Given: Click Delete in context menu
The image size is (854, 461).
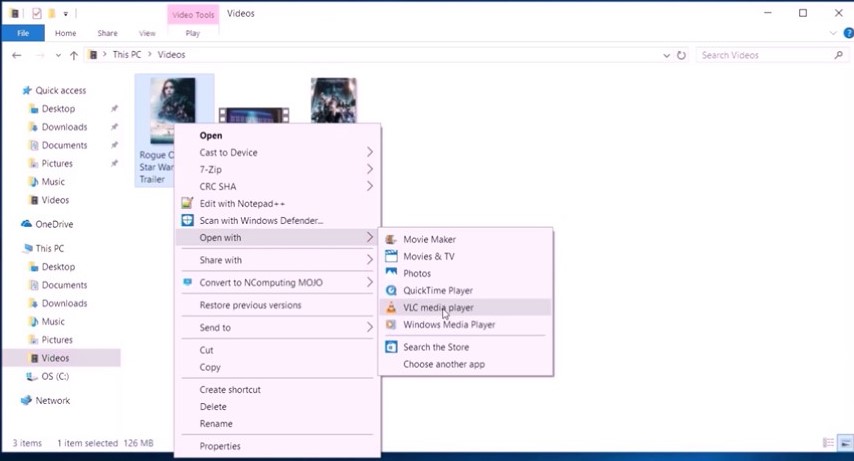Looking at the screenshot, I should 277,407.
